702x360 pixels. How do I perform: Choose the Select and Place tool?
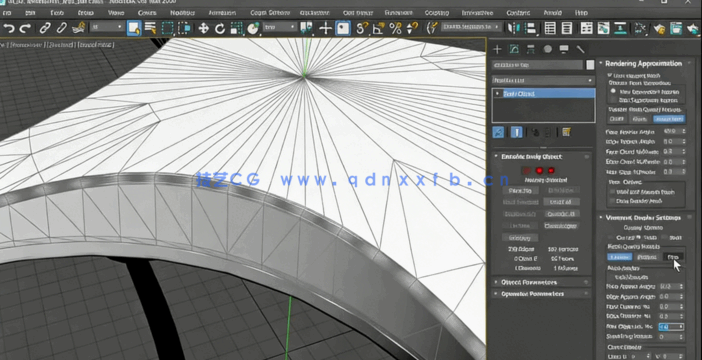[253, 28]
